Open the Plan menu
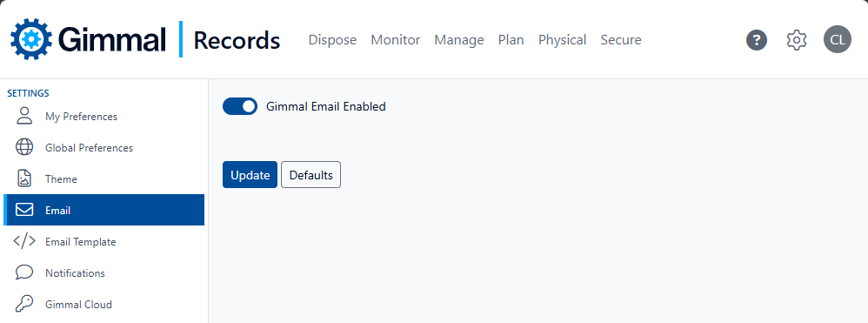 click(511, 40)
